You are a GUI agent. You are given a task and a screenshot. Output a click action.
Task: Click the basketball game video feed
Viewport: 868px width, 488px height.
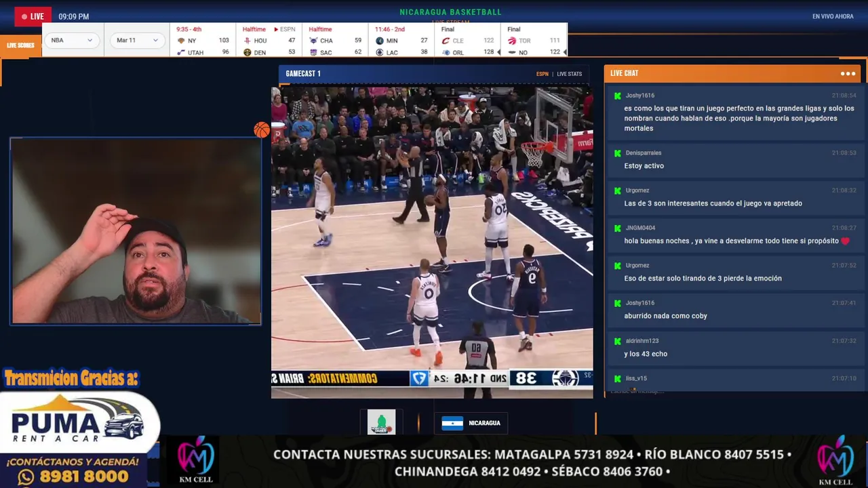pos(432,242)
